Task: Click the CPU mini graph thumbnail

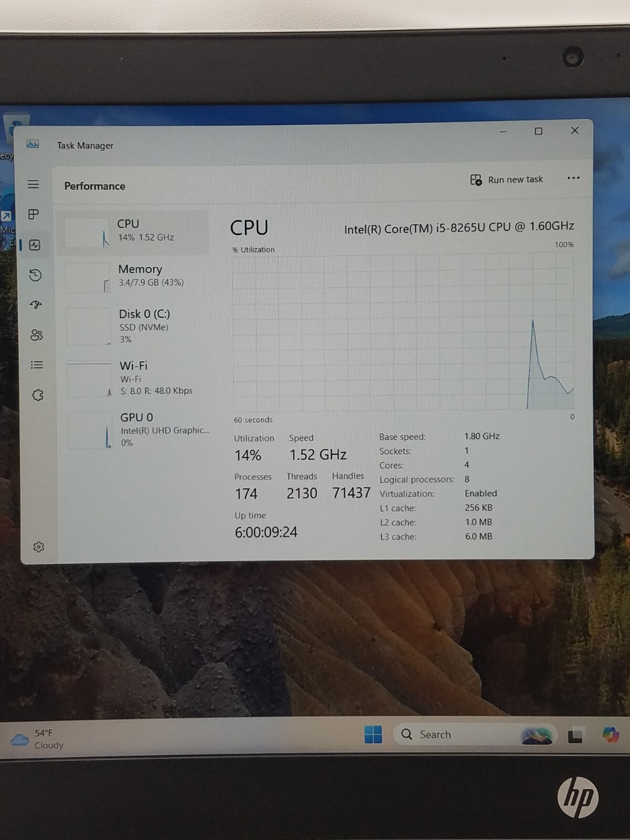Action: (x=88, y=233)
